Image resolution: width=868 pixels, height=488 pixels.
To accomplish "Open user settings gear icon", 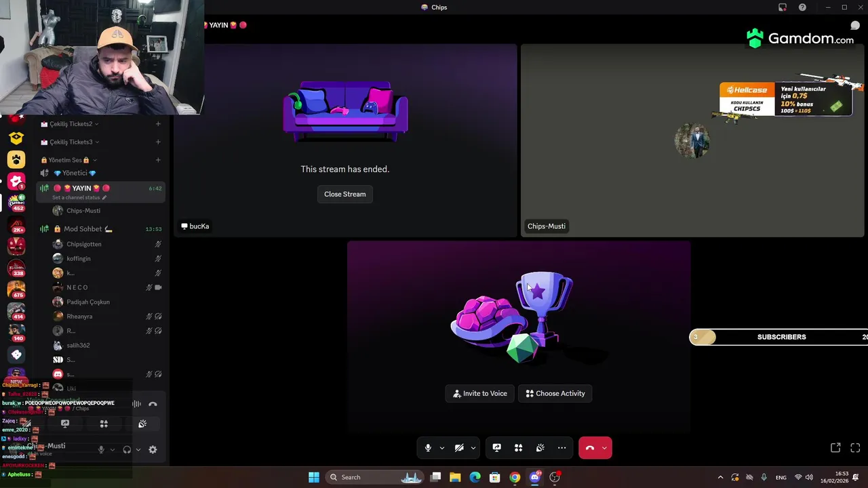I will (153, 449).
